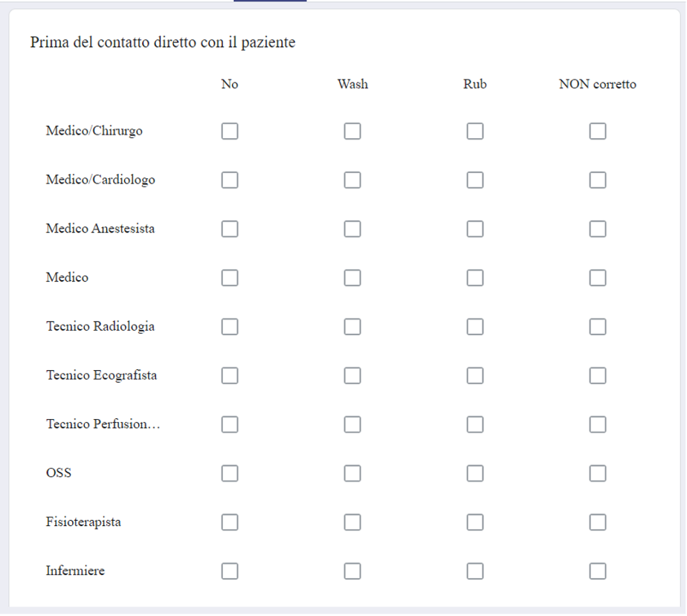The width and height of the screenshot is (687, 616).
Task: Tick Rub for Tecnico Ecografista
Action: pos(475,376)
